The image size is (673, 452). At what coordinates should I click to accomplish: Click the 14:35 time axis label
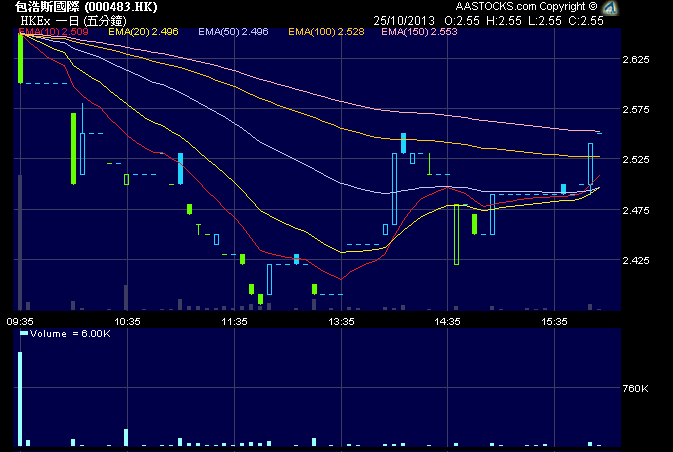point(447,322)
